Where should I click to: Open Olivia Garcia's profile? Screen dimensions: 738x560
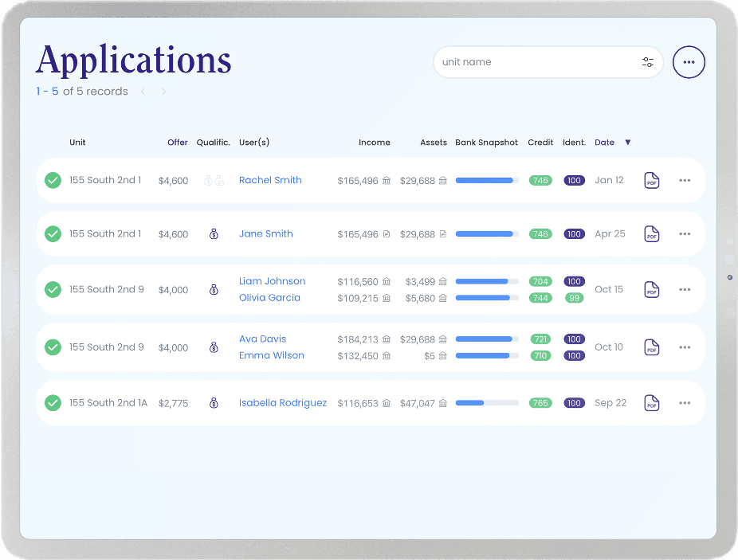coord(271,299)
